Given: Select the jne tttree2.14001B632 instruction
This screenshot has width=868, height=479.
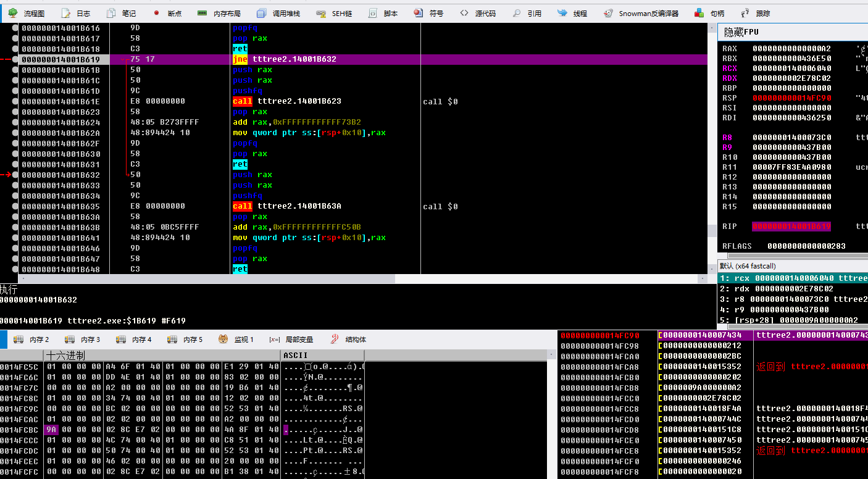Looking at the screenshot, I should [285, 59].
